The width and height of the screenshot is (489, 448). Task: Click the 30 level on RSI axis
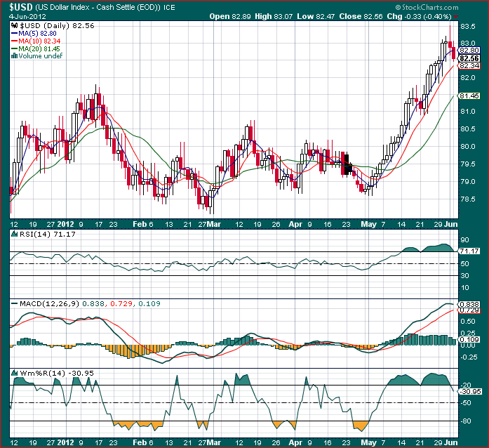click(x=464, y=276)
